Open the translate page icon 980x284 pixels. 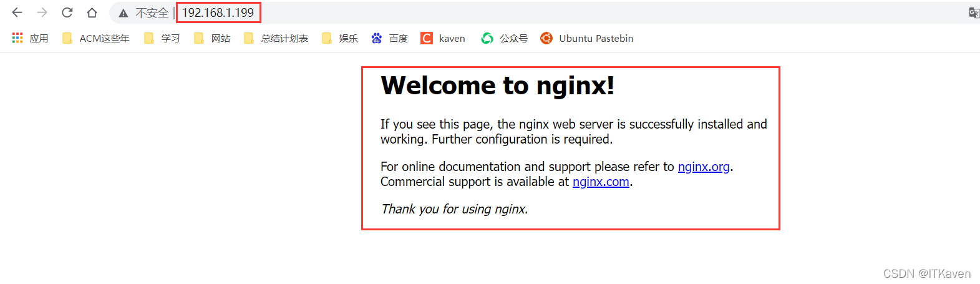[974, 12]
